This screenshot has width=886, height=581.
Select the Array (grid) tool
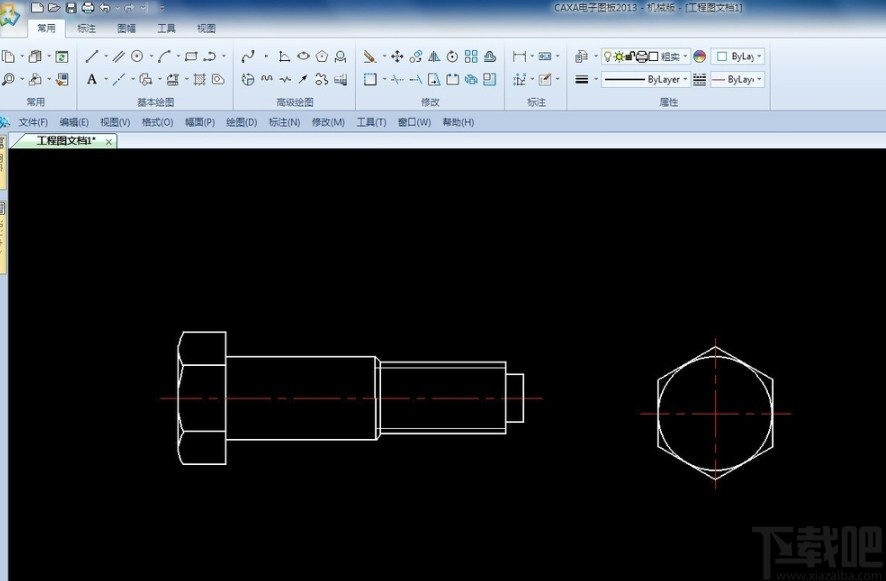[x=471, y=56]
